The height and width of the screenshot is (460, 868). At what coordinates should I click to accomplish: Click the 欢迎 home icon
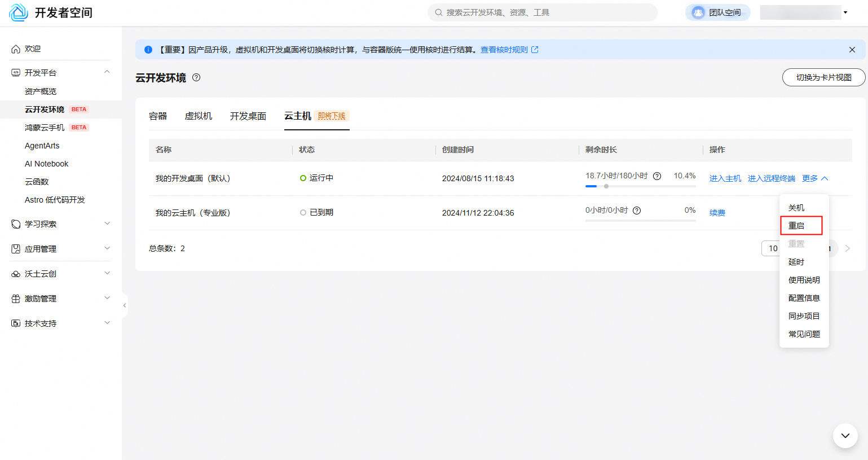pos(16,49)
